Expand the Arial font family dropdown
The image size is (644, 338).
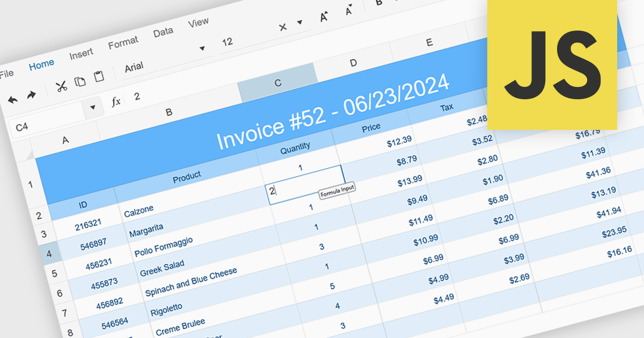202,48
